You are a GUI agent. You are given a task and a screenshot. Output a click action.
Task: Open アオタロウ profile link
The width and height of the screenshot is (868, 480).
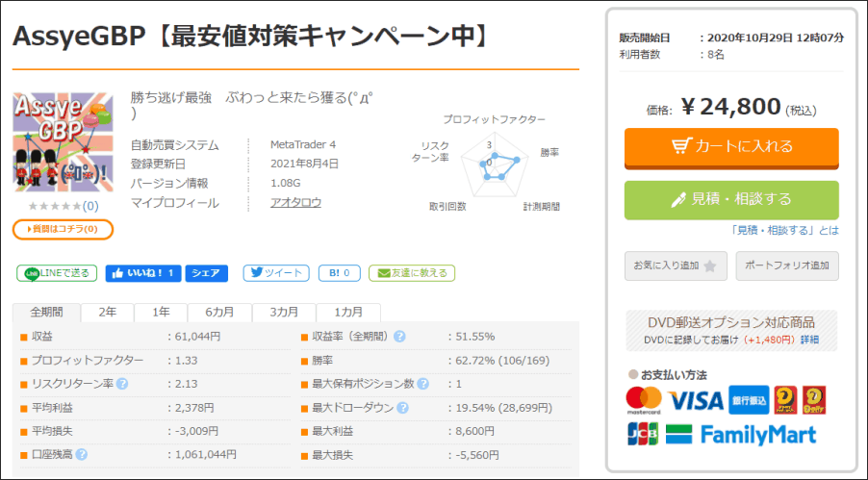pos(295,203)
